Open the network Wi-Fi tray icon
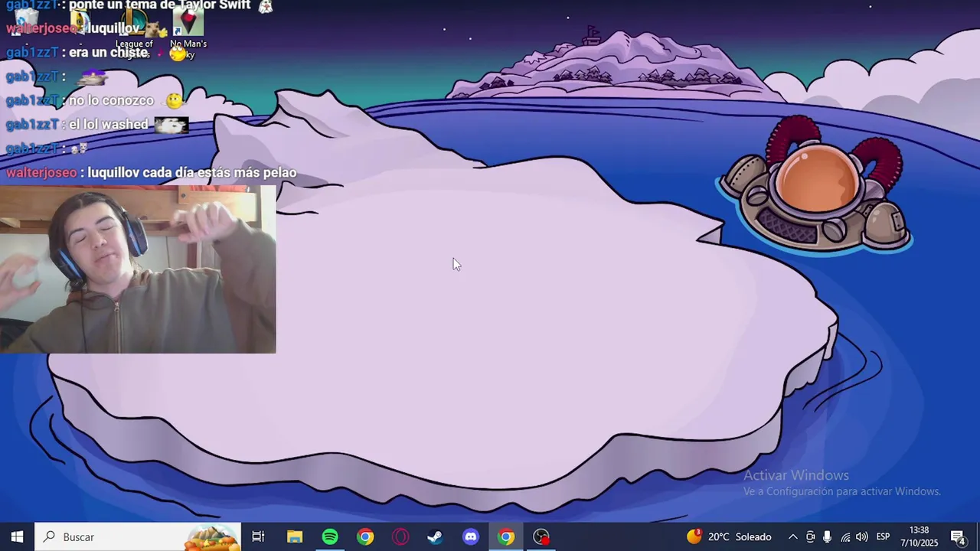Viewport: 980px width, 551px height. tap(845, 536)
